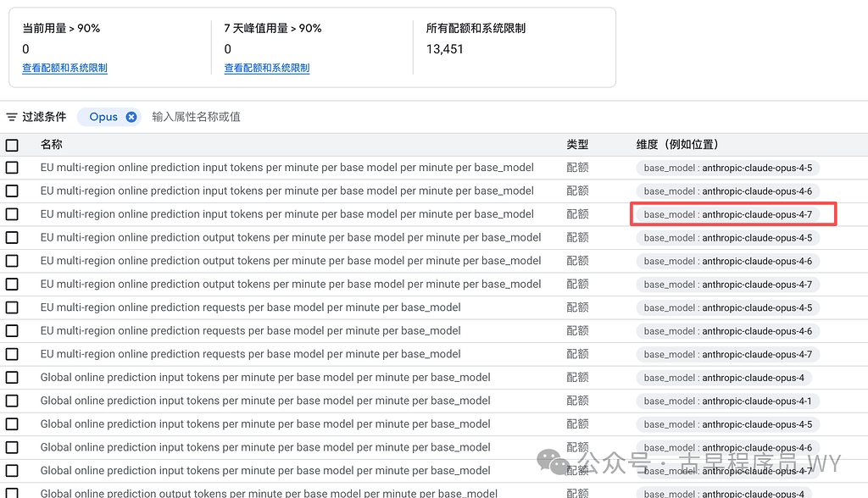868x498 pixels.
Task: Check the first EU input tokens row
Action: pyautogui.click(x=12, y=168)
